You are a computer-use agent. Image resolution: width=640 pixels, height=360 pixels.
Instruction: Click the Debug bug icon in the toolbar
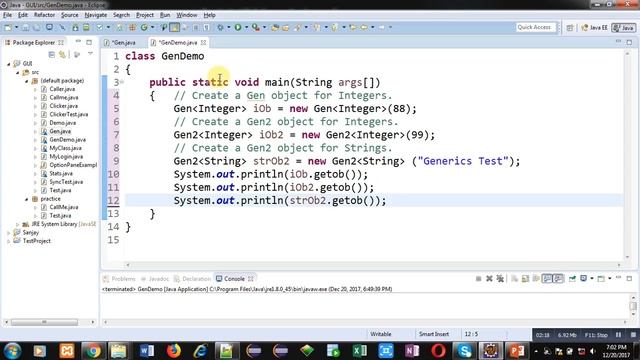click(x=220, y=27)
